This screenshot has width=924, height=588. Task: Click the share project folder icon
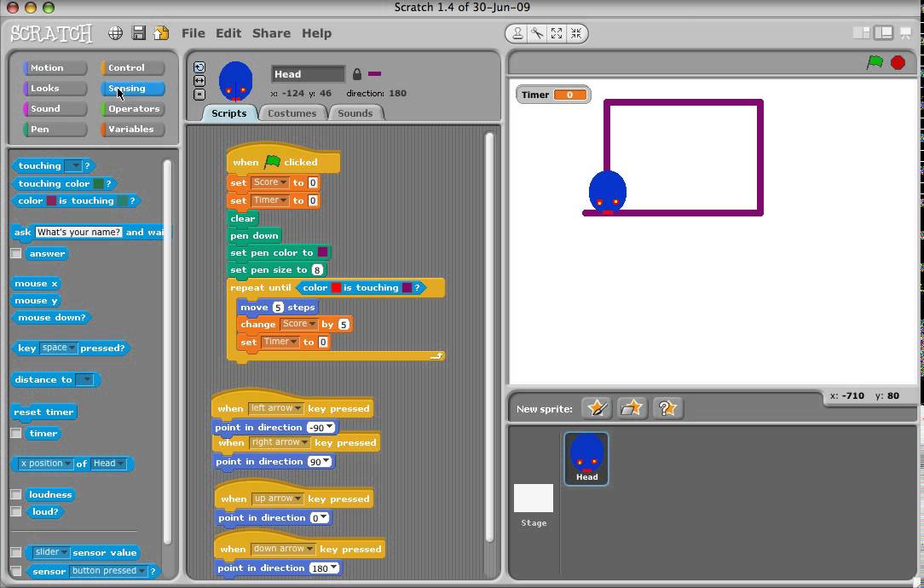click(x=161, y=33)
